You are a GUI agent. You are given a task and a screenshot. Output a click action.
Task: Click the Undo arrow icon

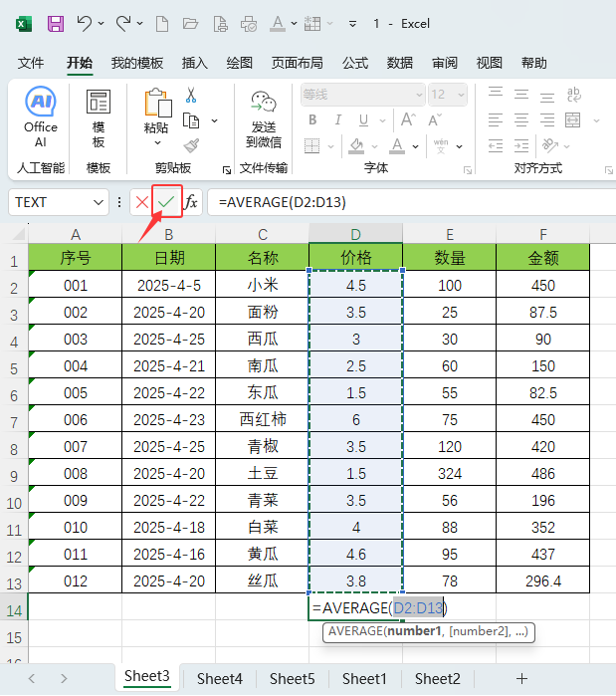coord(85,23)
